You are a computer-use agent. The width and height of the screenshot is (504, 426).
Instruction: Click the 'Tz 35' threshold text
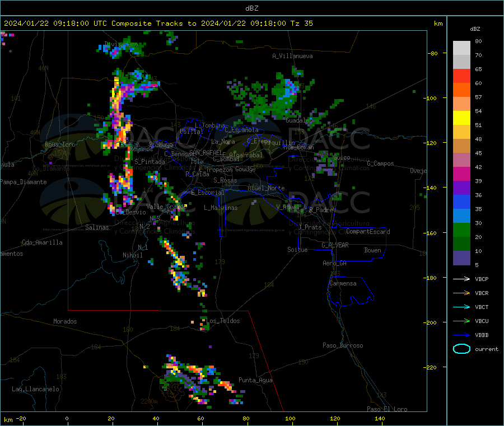click(301, 24)
